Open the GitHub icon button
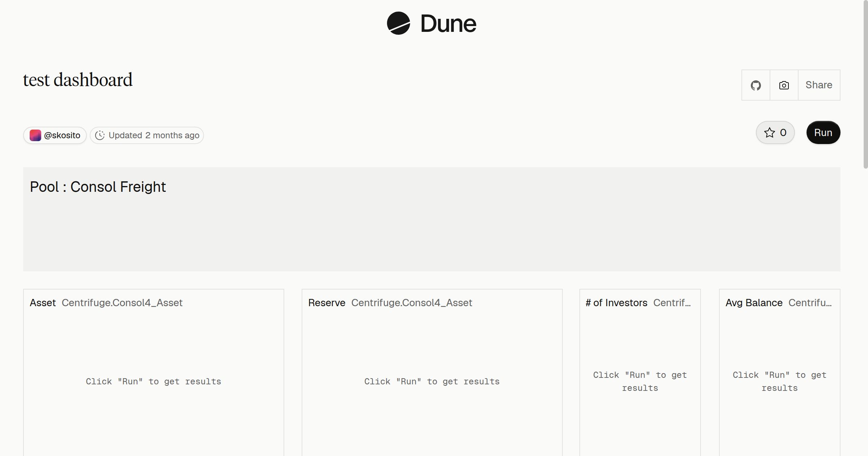Image resolution: width=868 pixels, height=456 pixels. (756, 85)
